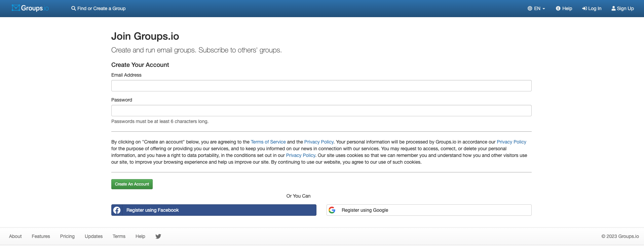Viewport: 644px width, 246px height.
Task: Click the Create An Account button
Action: click(x=132, y=184)
